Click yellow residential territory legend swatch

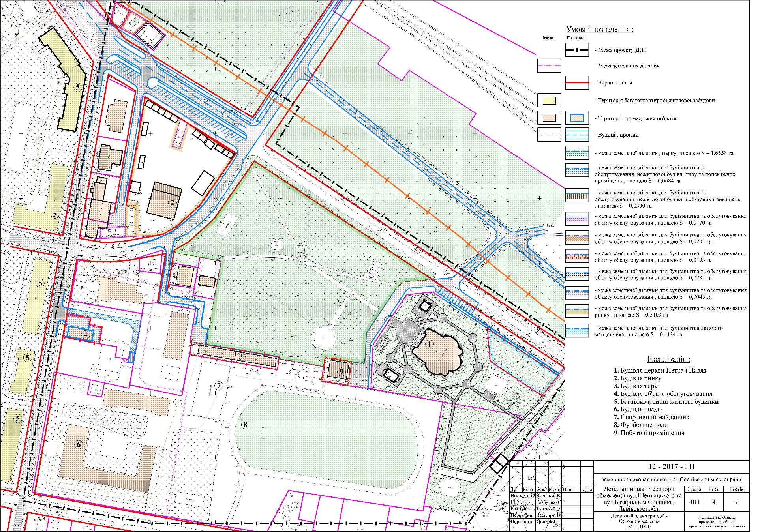[549, 100]
